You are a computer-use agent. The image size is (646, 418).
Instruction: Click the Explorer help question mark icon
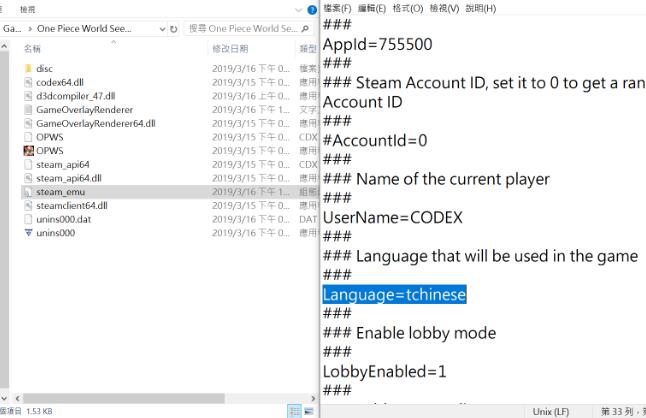tap(312, 10)
